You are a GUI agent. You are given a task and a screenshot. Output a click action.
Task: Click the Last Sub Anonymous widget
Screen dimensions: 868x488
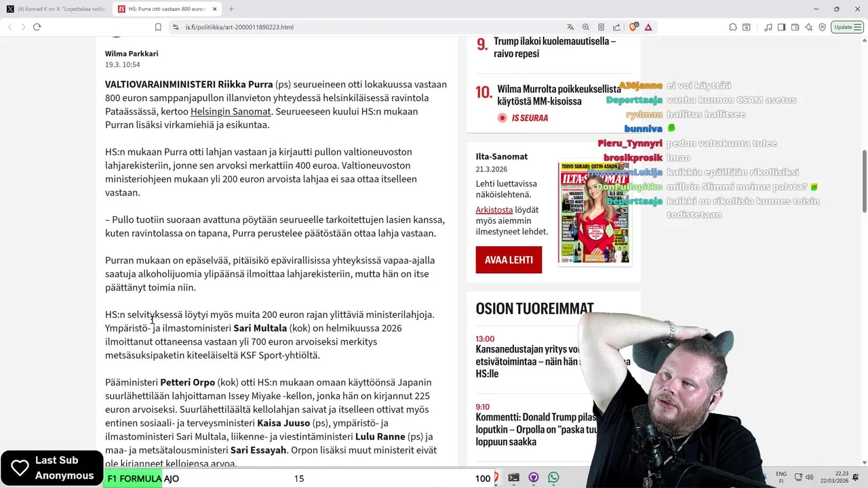[52, 468]
